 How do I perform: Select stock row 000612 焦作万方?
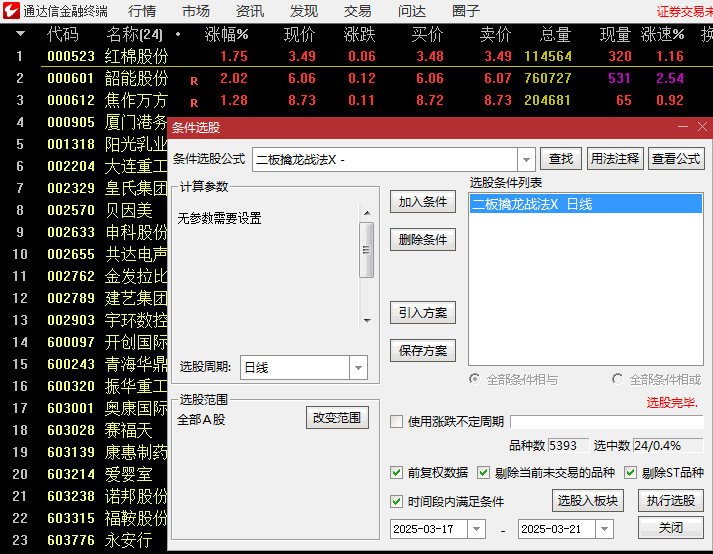point(356,100)
